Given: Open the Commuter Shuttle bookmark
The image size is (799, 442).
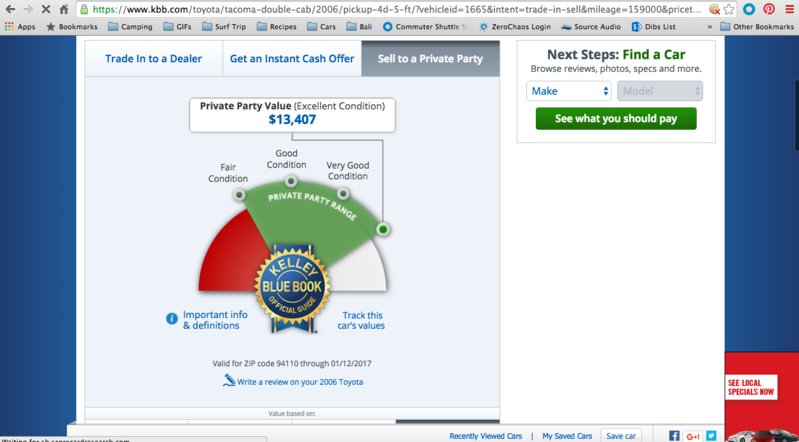Looking at the screenshot, I should click(425, 27).
